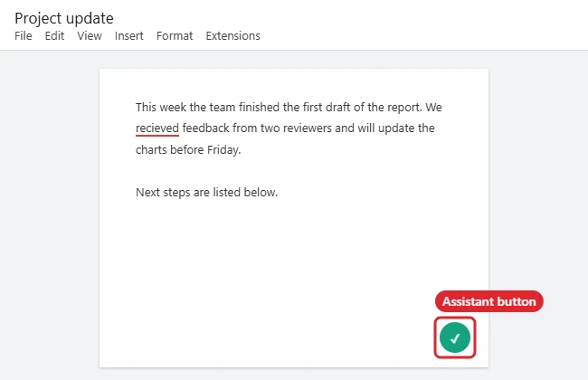Click the words "feedback from two reviewers"
Viewport: 588px width, 380px height.
tap(257, 128)
